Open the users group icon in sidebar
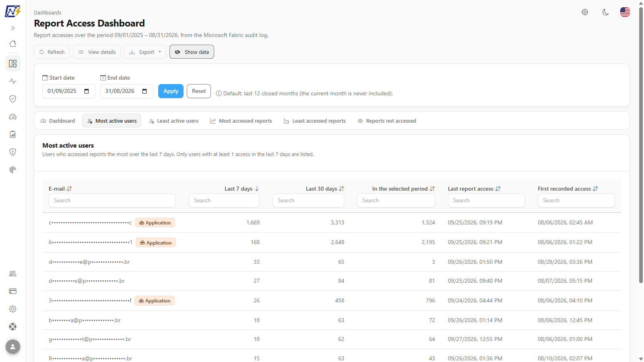644x362 pixels. (13, 274)
